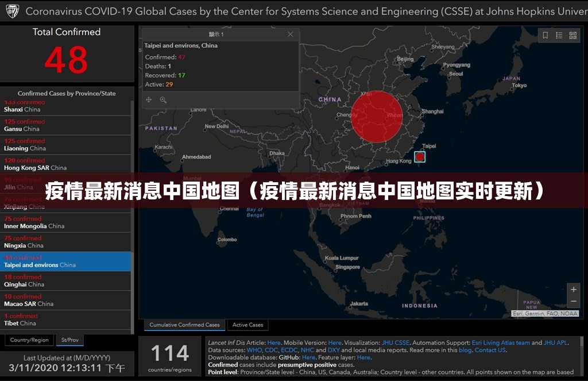The image size is (588, 381).
Task: Open the bookmarks icon on map
Action: 546,36
